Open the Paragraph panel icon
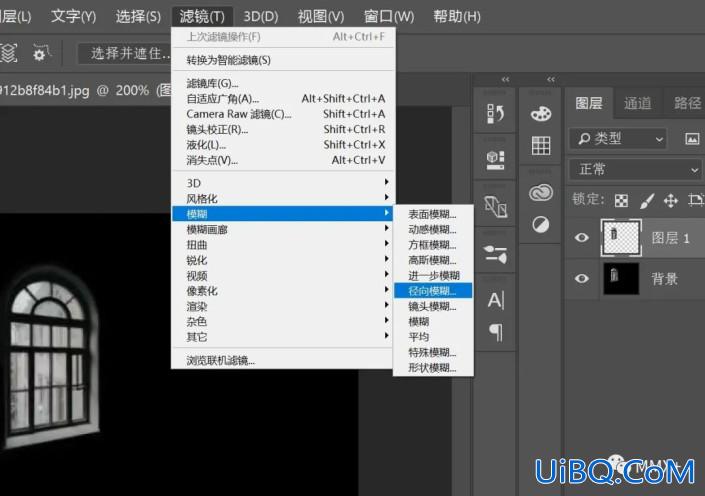 click(x=495, y=332)
